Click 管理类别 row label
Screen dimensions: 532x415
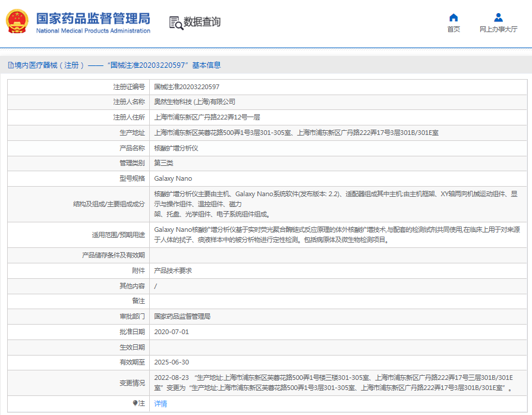click(x=132, y=164)
